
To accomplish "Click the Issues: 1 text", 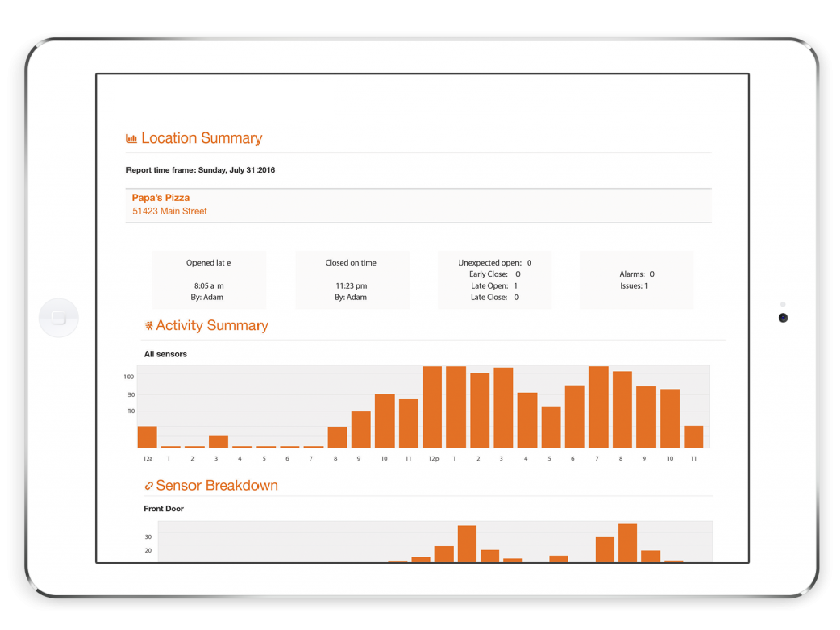I will point(634,286).
